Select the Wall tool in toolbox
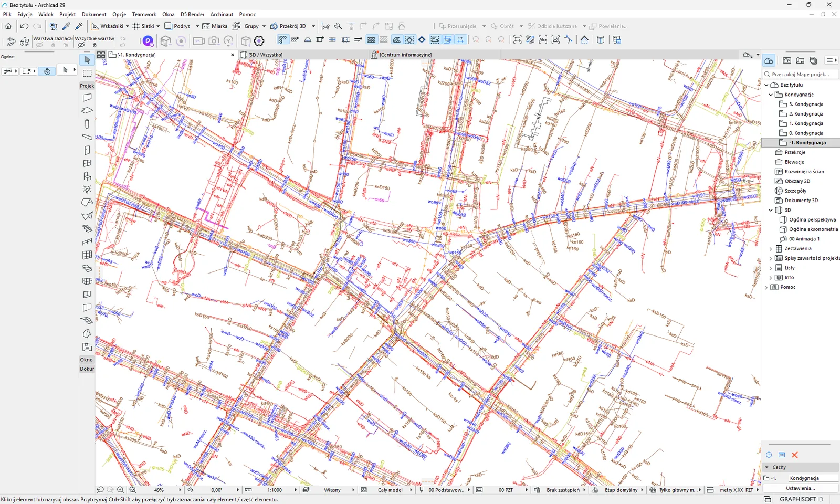Image resolution: width=840 pixels, height=504 pixels. (87, 98)
